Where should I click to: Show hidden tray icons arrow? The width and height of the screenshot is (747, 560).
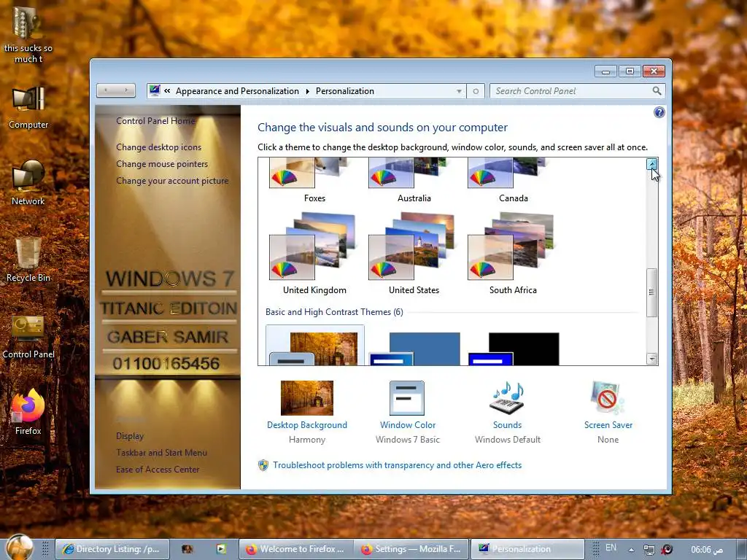pyautogui.click(x=631, y=550)
